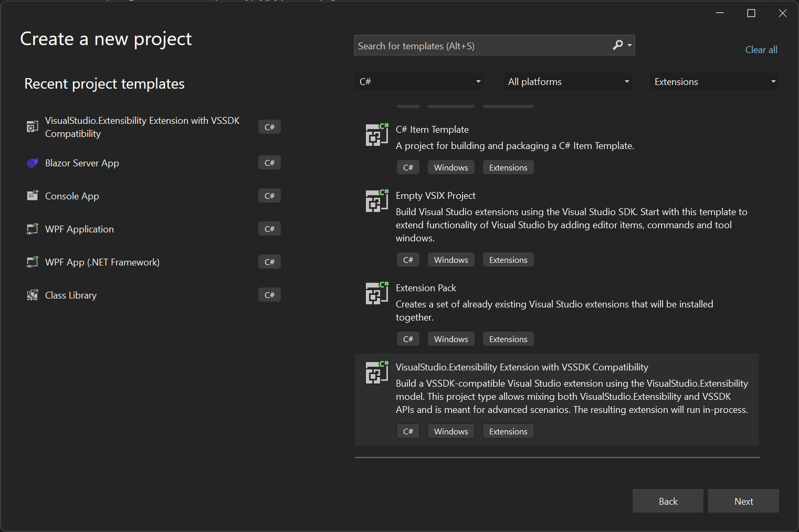Image resolution: width=799 pixels, height=532 pixels.
Task: Click the search magnifier icon
Action: pyautogui.click(x=617, y=45)
